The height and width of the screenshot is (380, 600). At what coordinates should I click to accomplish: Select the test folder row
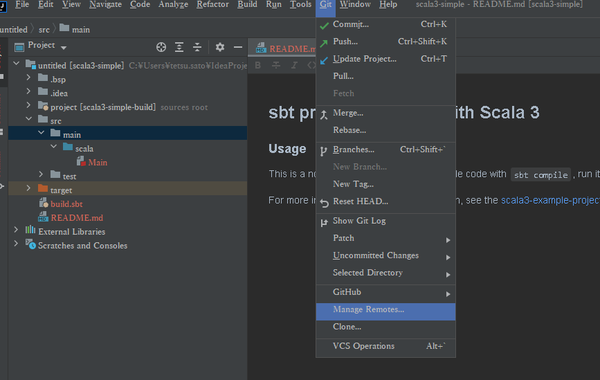(x=127, y=176)
